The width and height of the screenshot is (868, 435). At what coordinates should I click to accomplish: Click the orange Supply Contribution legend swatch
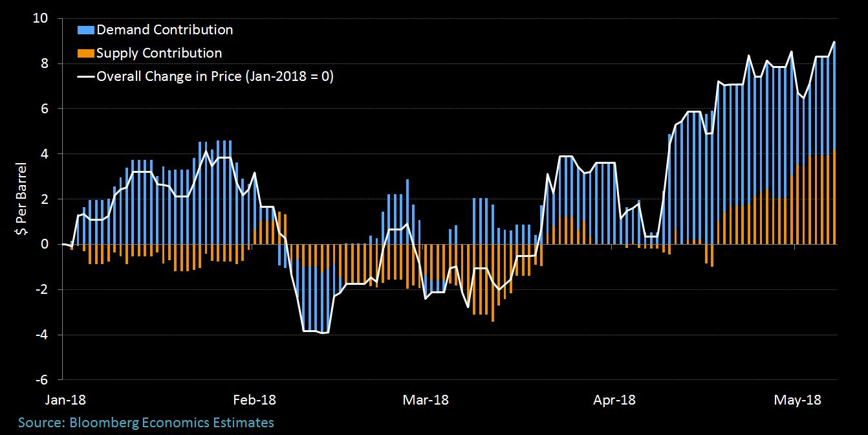[x=86, y=54]
